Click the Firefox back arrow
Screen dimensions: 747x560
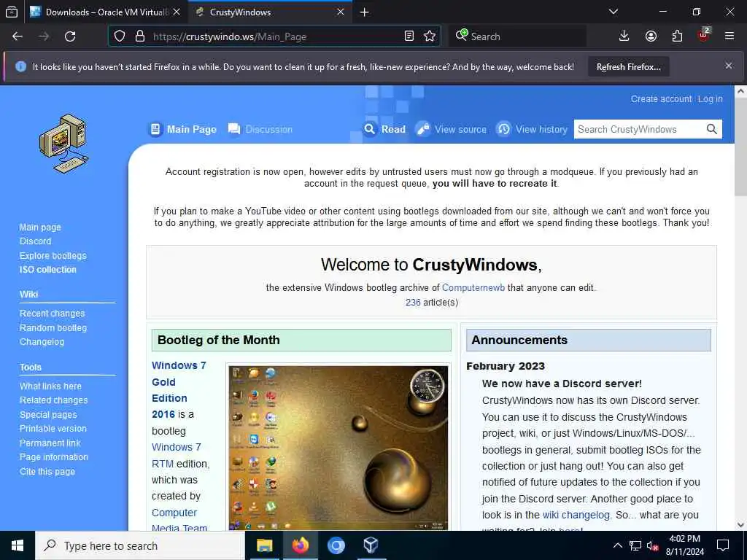coord(18,36)
